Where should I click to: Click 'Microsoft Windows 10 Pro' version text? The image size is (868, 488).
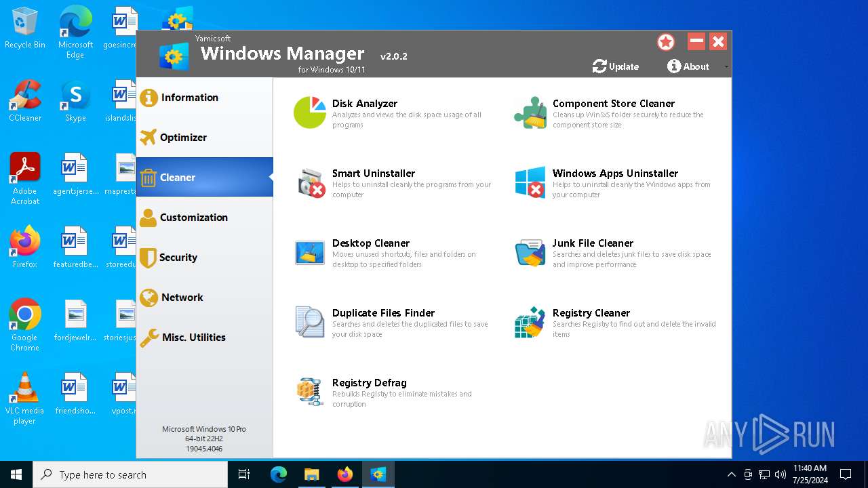[x=204, y=429]
